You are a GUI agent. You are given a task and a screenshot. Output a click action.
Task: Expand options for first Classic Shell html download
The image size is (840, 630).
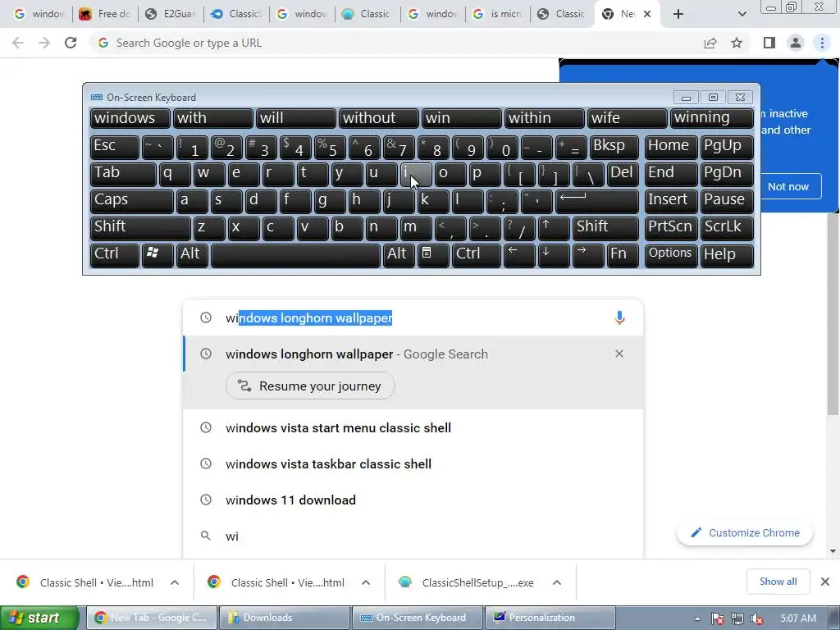(x=175, y=582)
